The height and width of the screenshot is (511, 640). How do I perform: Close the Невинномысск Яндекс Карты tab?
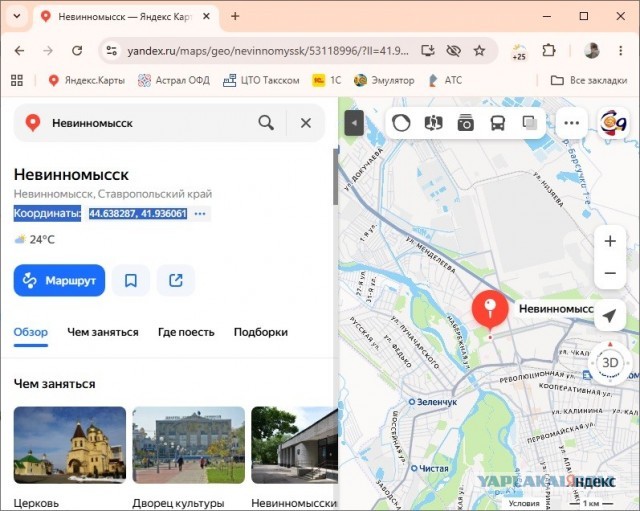pos(207,16)
